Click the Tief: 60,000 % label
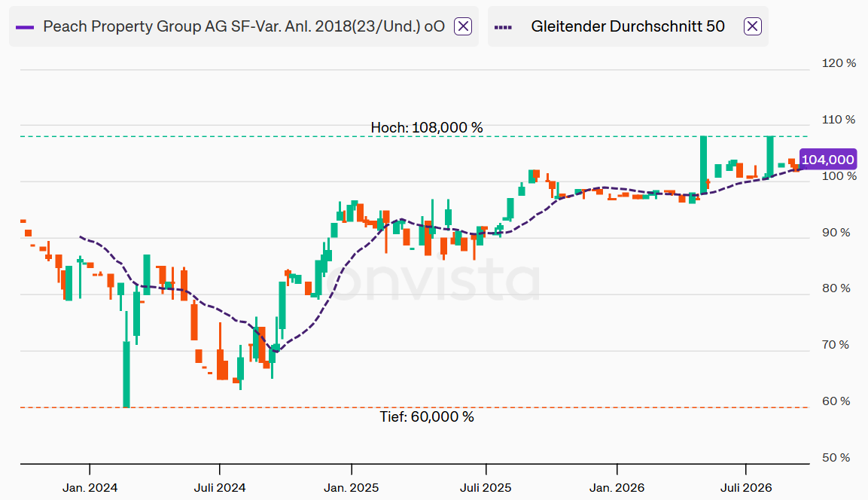 pyautogui.click(x=427, y=416)
